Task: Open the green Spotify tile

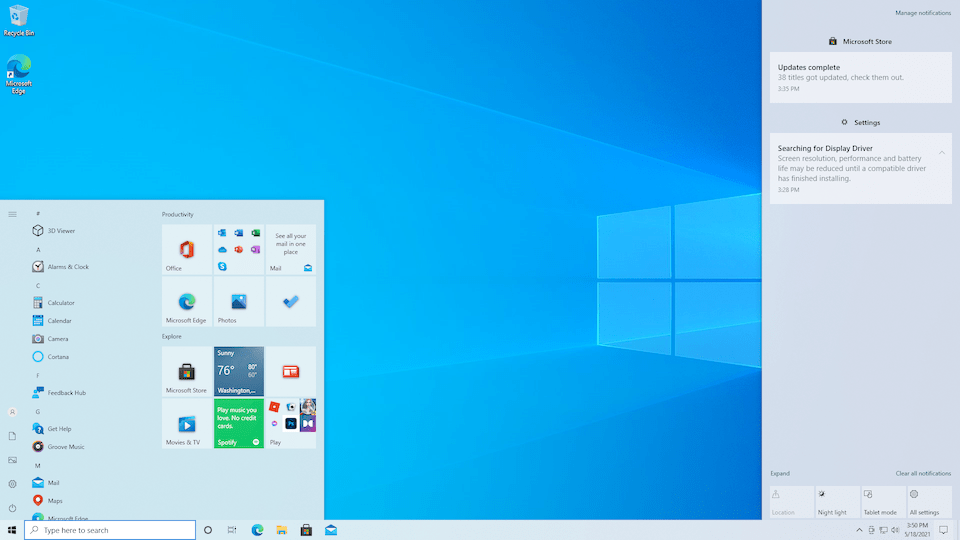Action: pos(239,424)
